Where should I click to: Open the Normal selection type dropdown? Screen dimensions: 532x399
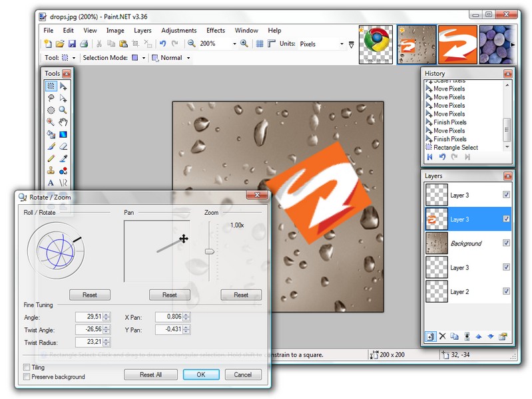click(188, 58)
